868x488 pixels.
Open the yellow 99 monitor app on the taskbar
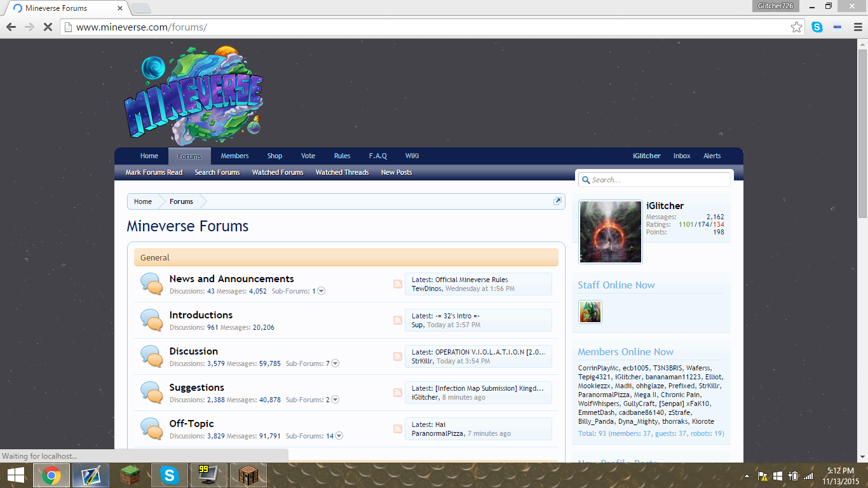pos(208,475)
